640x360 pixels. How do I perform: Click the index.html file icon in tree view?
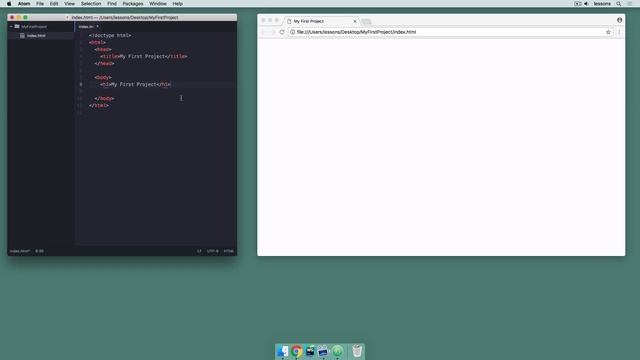pyautogui.click(x=22, y=36)
